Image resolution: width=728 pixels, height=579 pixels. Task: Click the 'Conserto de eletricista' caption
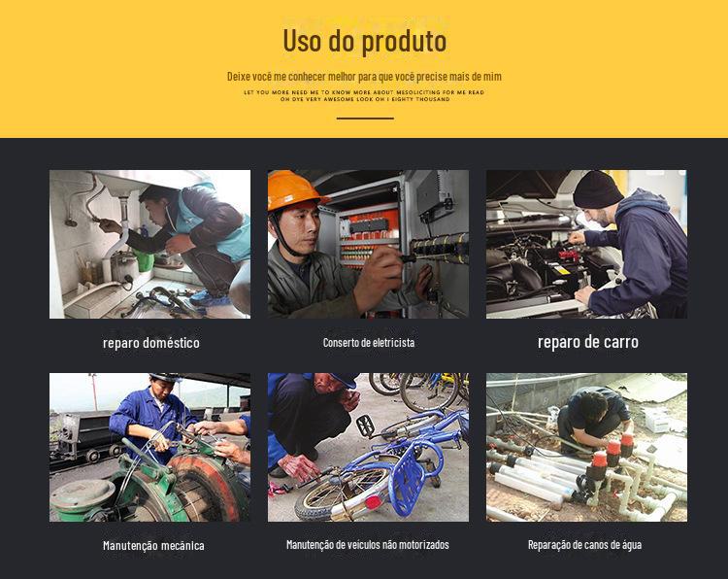click(x=369, y=343)
